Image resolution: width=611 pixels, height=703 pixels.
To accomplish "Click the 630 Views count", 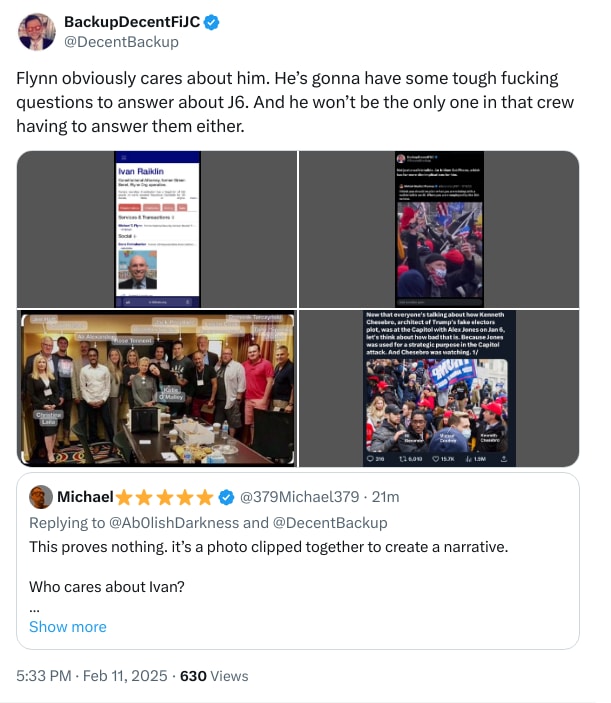I will click(x=213, y=676).
